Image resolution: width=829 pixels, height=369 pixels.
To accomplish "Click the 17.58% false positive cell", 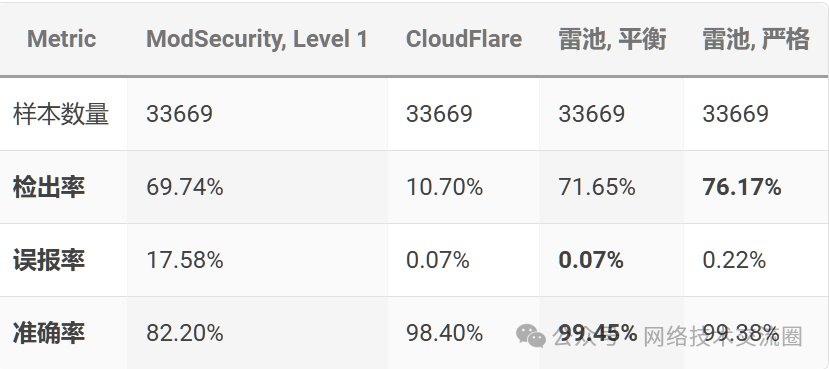I will tap(185, 260).
